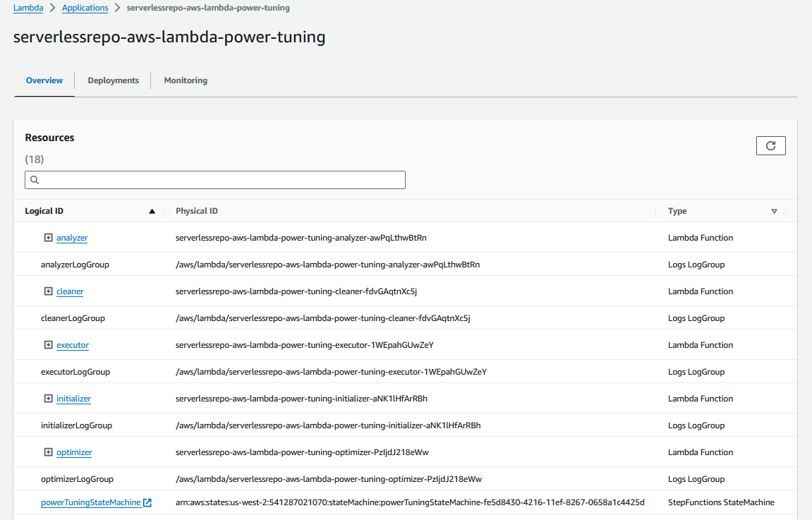This screenshot has height=520, width=812.
Task: Select initializerLogGroup logical ID text
Action: pyautogui.click(x=77, y=425)
